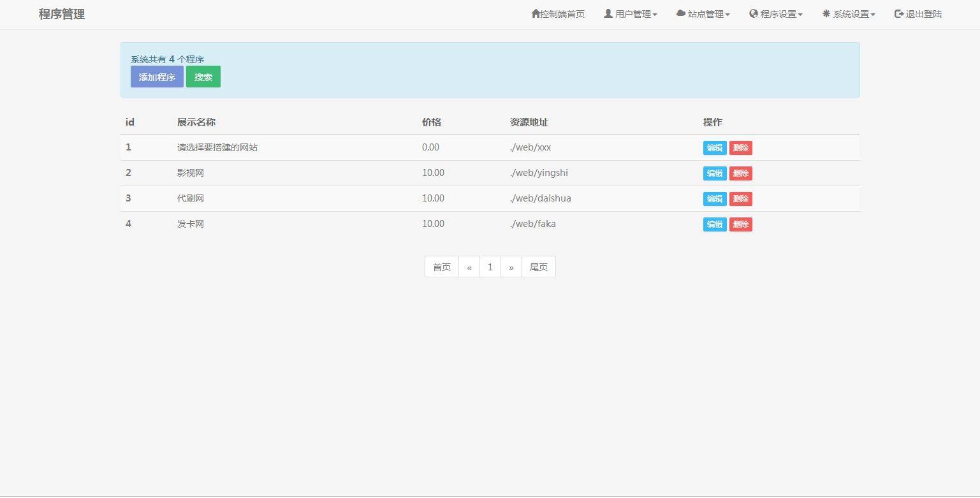
Task: Open 控制端首页 from the navbar
Action: pyautogui.click(x=559, y=13)
